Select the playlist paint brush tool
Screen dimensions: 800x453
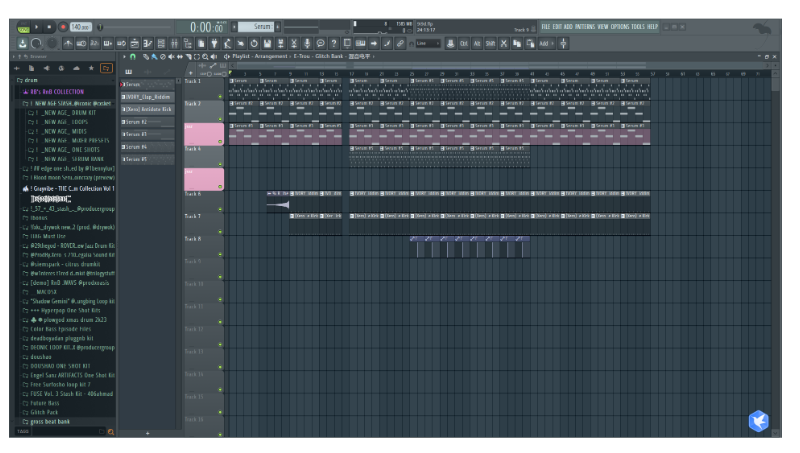[154, 57]
